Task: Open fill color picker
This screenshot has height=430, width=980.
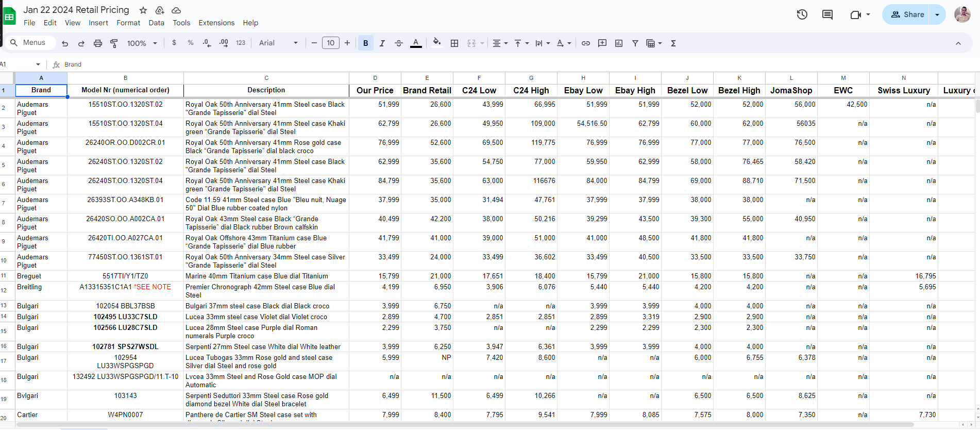Action: pyautogui.click(x=437, y=43)
